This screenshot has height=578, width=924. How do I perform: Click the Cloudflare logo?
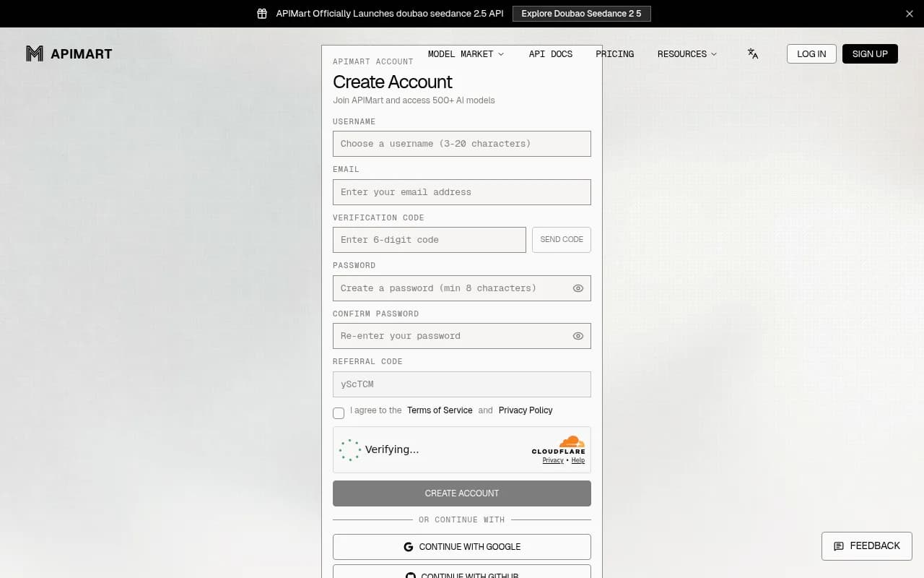(559, 444)
